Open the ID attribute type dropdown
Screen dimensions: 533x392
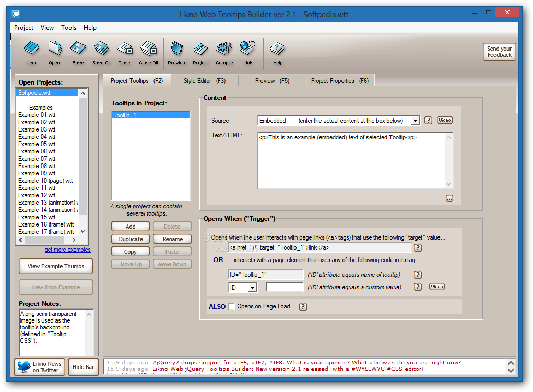click(252, 287)
